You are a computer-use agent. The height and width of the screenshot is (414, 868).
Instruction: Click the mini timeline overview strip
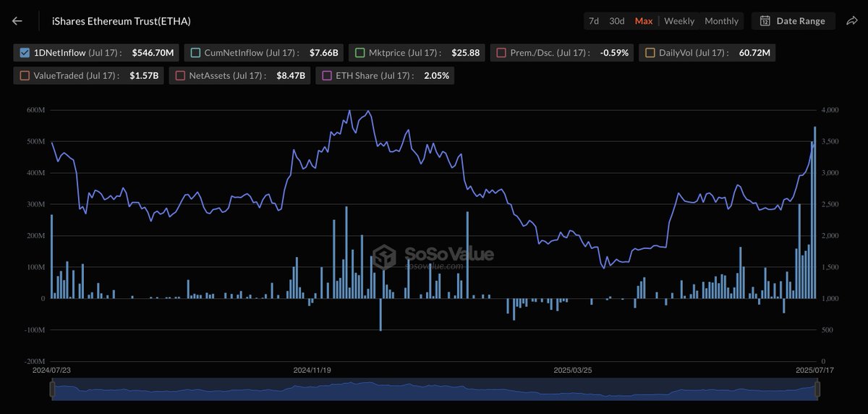tap(435, 389)
